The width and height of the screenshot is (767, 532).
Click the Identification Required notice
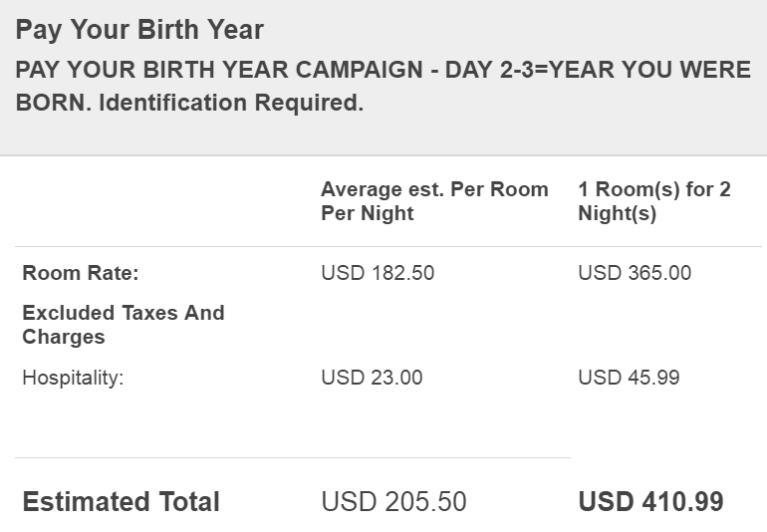coord(231,103)
